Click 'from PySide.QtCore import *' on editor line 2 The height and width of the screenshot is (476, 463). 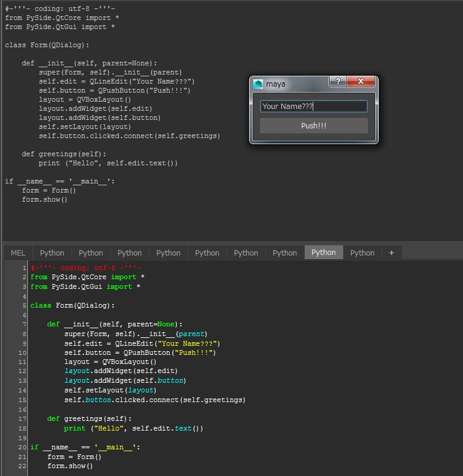point(87,277)
